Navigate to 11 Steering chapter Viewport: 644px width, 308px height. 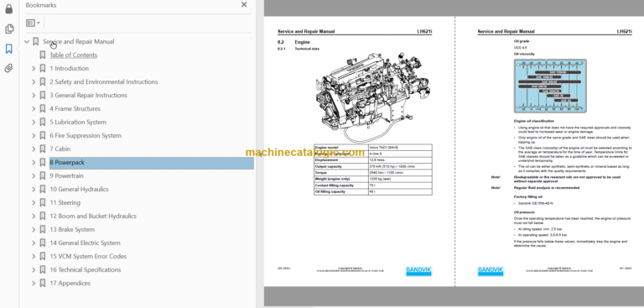[65, 203]
